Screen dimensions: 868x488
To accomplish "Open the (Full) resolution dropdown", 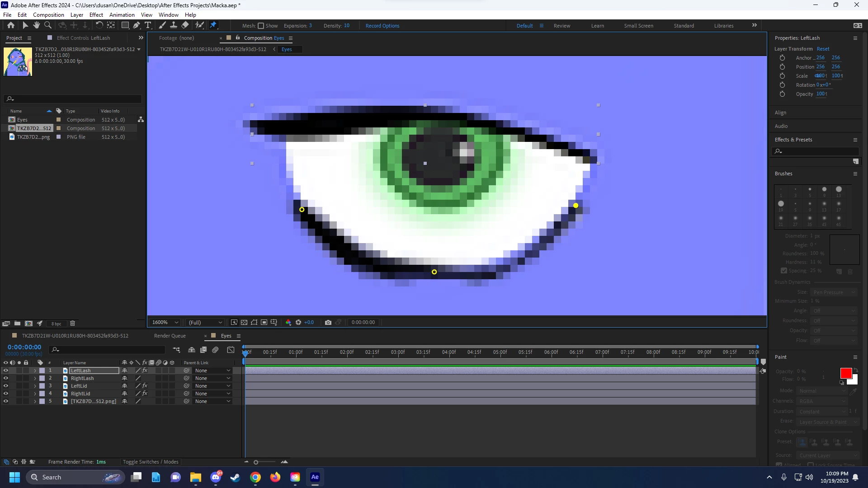I will click(x=206, y=322).
